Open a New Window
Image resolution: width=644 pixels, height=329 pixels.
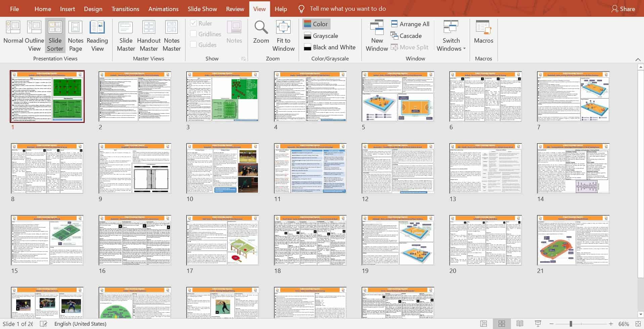click(x=377, y=36)
